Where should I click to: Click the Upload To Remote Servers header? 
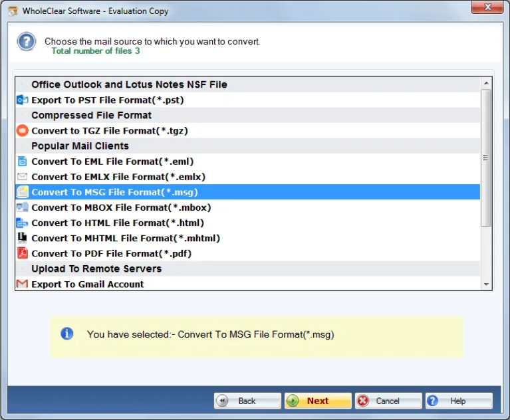pyautogui.click(x=247, y=268)
